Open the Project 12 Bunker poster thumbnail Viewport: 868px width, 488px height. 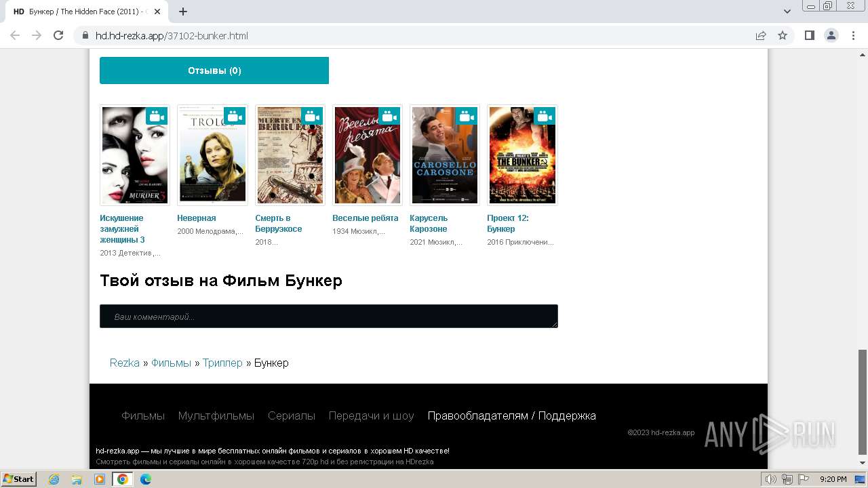point(522,155)
